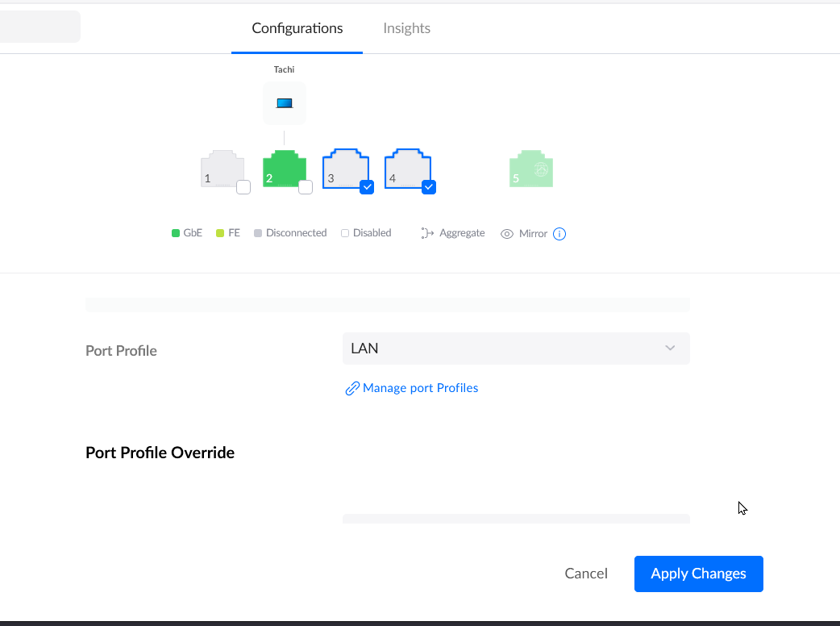Uncheck the port 3 checkbox
The width and height of the screenshot is (840, 626).
(367, 187)
